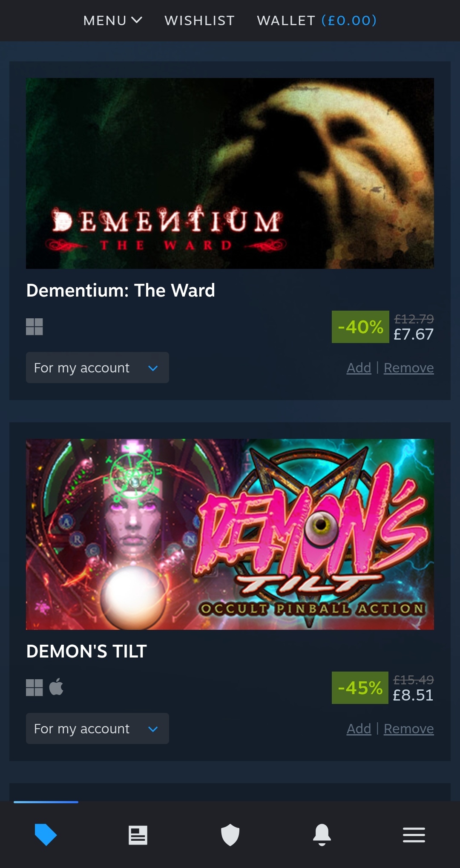This screenshot has height=868, width=460.
Task: Open the Steam Guard shield icon
Action: 230,835
